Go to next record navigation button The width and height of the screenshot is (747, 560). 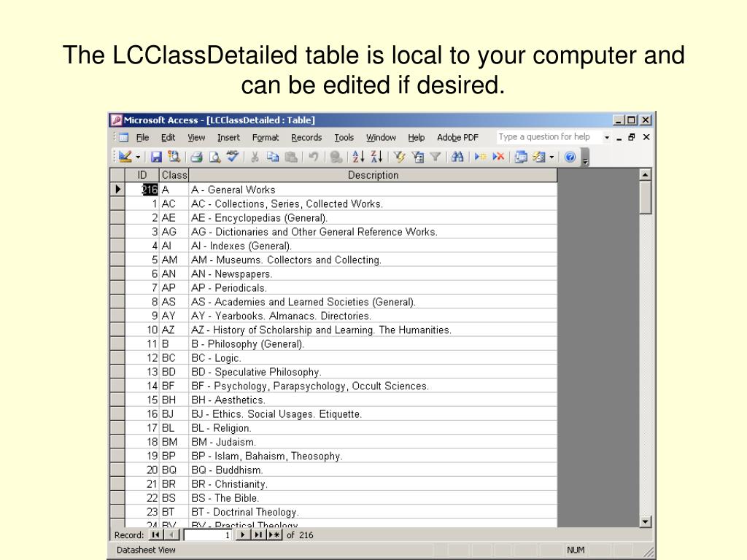pyautogui.click(x=242, y=534)
